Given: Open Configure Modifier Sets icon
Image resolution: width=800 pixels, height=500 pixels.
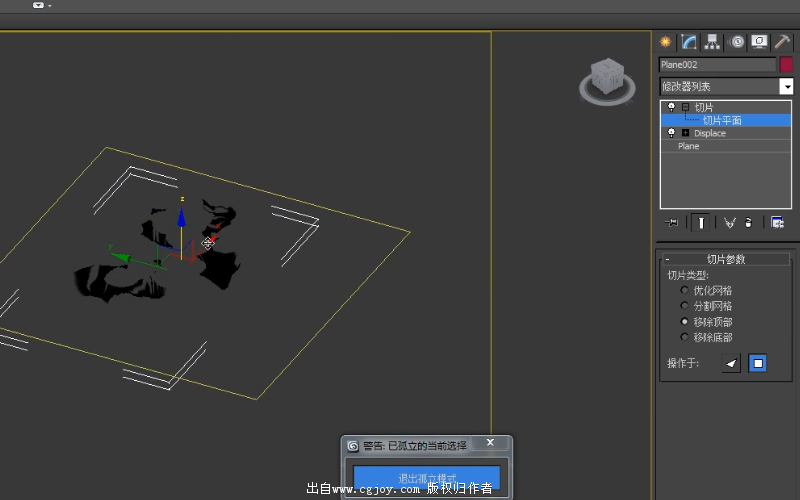Looking at the screenshot, I should [777, 222].
